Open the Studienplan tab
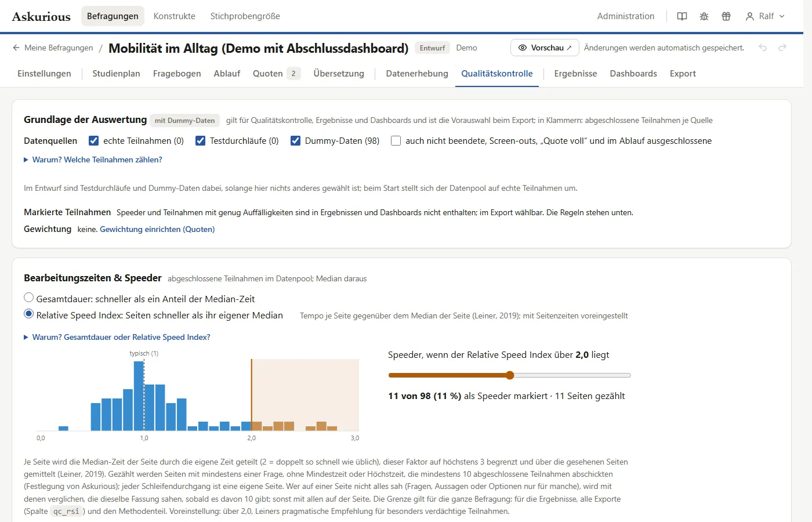 tap(116, 74)
